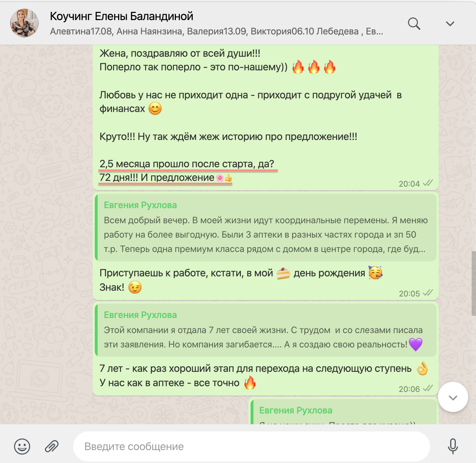476x463 pixels.
Task: Open quoted message about changing pharmacy job
Action: (266, 228)
